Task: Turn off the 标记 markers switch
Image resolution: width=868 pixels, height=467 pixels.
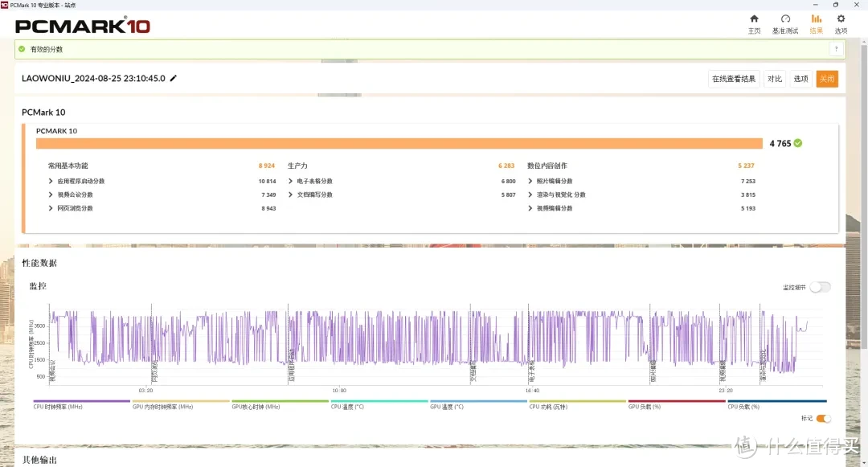Action: point(824,418)
